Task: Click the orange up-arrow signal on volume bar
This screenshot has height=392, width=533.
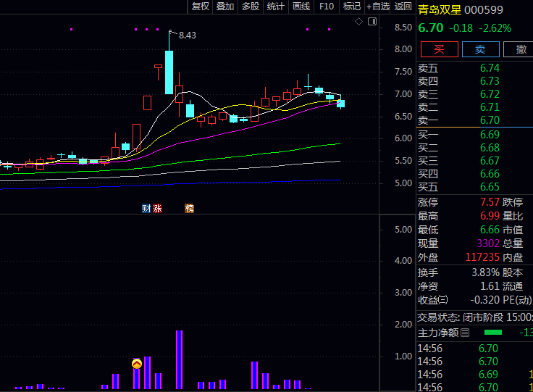Action: [137, 364]
